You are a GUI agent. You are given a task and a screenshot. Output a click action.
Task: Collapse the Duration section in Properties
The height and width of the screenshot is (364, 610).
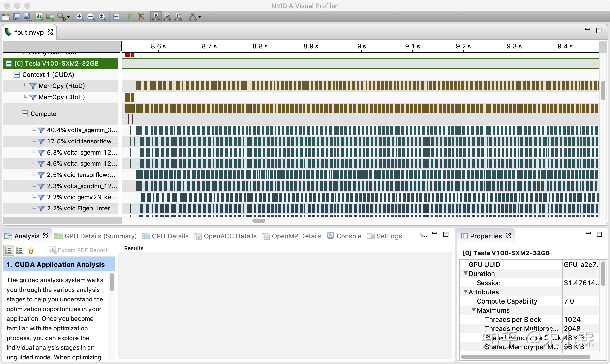pyautogui.click(x=466, y=274)
